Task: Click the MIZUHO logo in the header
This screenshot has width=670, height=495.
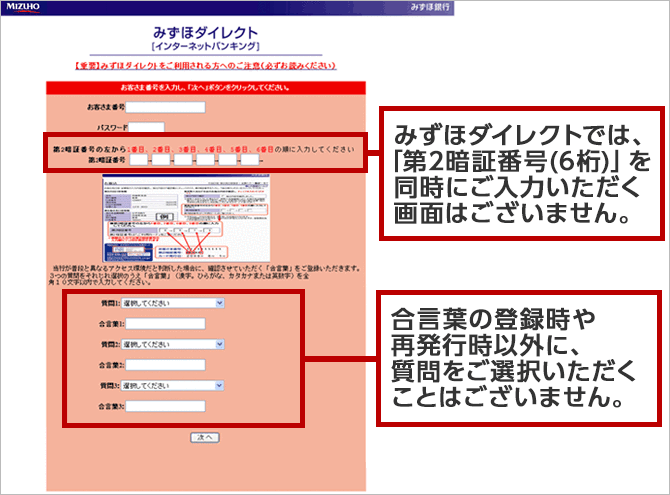Action: 23,7
